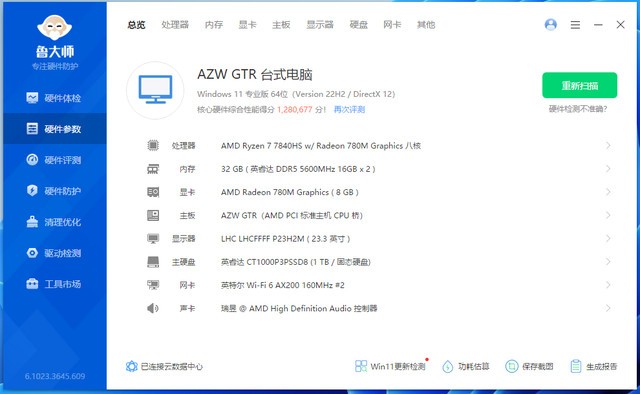Open the hamburger main menu
The width and height of the screenshot is (640, 394).
click(x=575, y=25)
